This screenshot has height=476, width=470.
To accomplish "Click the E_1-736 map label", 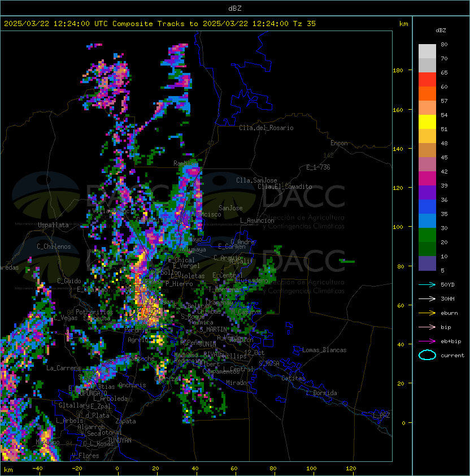I will tap(318, 167).
